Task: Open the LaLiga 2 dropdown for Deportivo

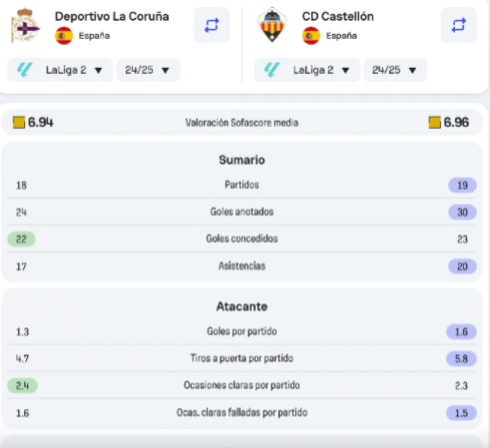Action: 60,70
